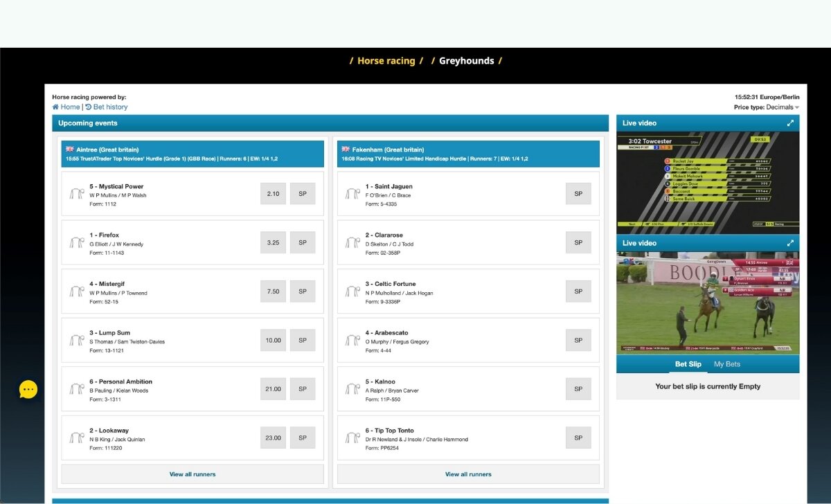831x504 pixels.
Task: Click Tip Top Tonto jockey silk icon
Action: tap(353, 438)
